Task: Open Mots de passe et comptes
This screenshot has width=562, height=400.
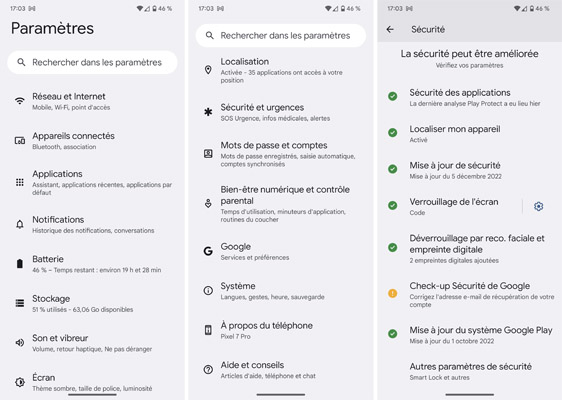Action: coord(281,154)
